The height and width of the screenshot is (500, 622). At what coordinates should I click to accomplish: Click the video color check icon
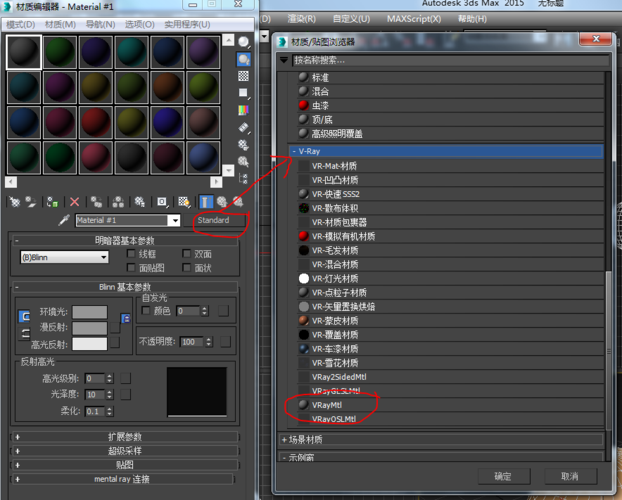[243, 110]
